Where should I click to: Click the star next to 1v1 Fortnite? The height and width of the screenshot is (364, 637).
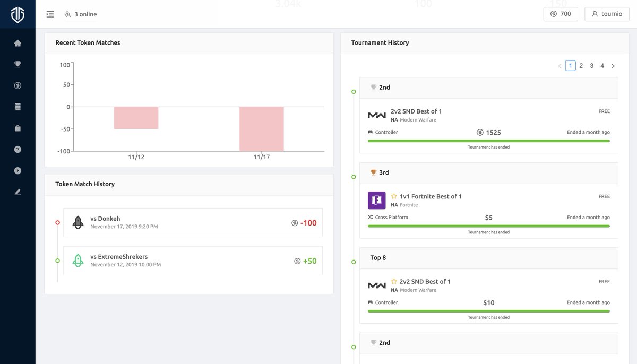click(394, 196)
